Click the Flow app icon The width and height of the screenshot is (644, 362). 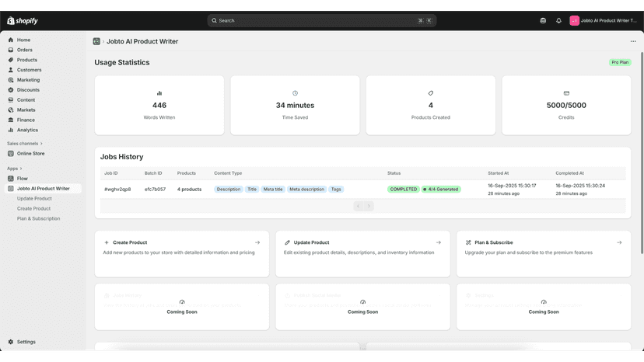[11, 179]
